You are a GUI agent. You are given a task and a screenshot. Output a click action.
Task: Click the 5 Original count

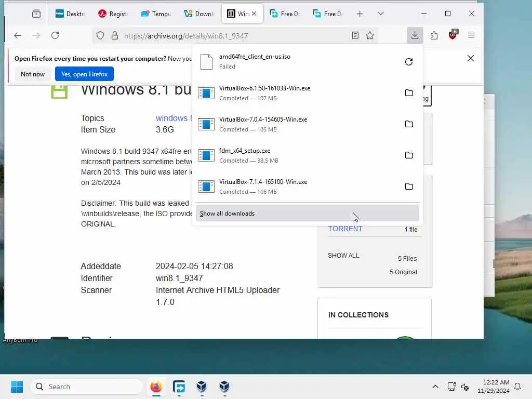(403, 272)
